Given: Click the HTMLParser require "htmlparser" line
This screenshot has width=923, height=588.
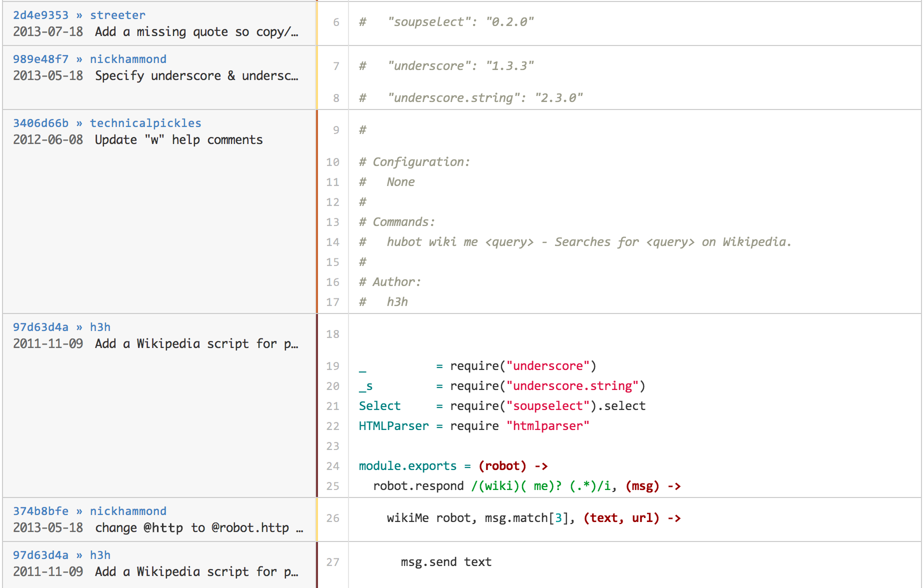Looking at the screenshot, I should [x=474, y=426].
